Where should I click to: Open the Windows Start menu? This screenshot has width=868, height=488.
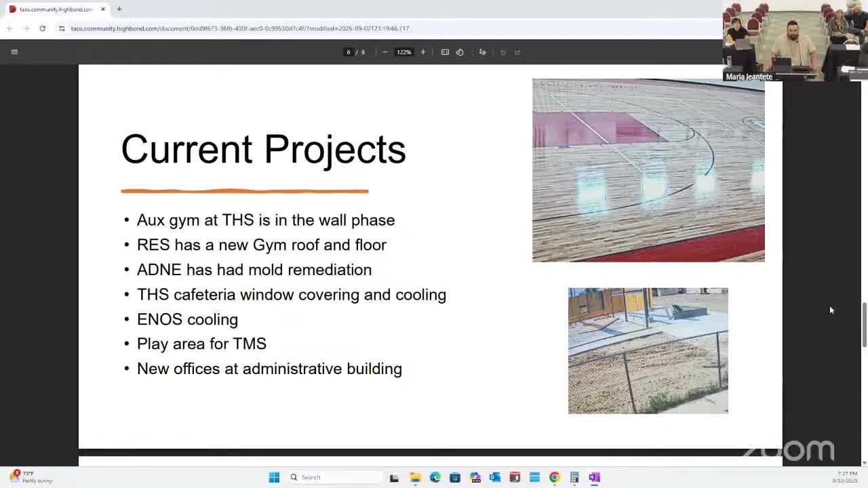coord(274,477)
